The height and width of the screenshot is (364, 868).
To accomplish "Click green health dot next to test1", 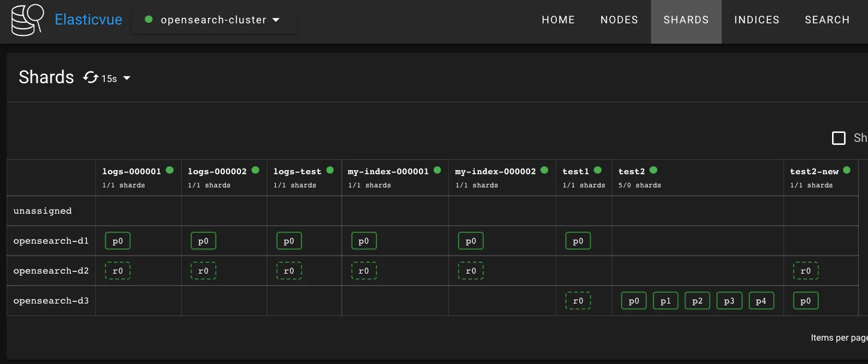I will 597,170.
